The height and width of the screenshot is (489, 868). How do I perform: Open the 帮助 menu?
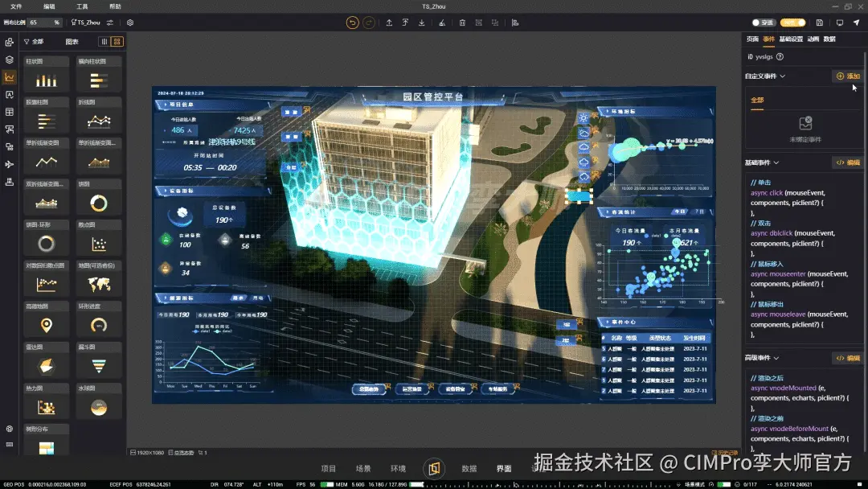coord(115,6)
